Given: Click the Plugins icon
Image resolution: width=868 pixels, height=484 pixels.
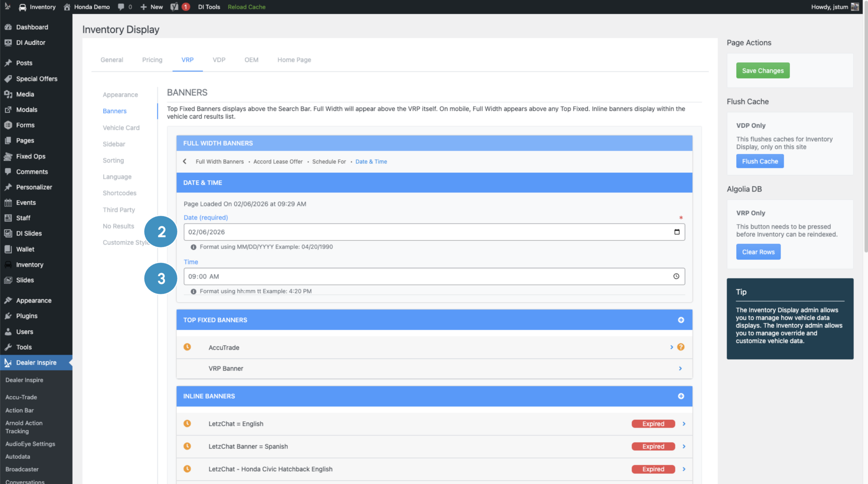Looking at the screenshot, I should 8,316.
